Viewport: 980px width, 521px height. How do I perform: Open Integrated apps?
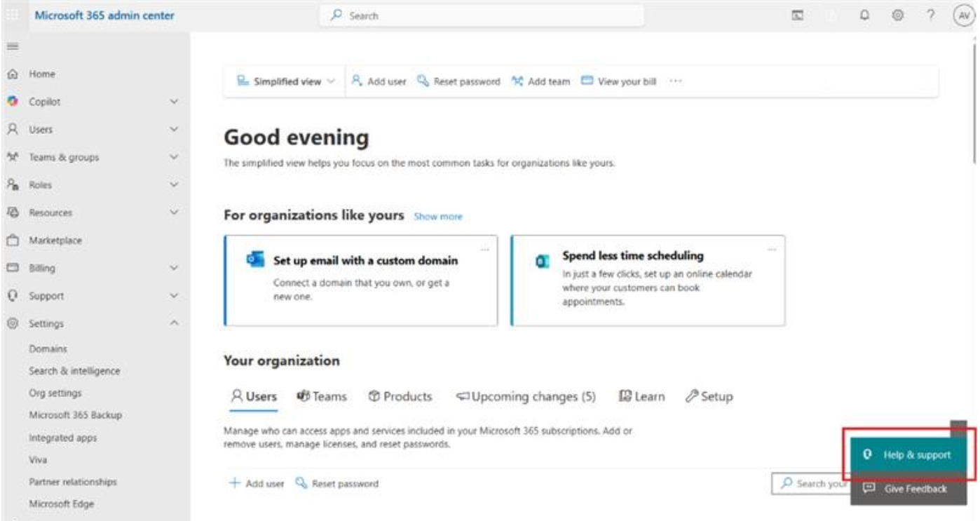click(x=62, y=438)
